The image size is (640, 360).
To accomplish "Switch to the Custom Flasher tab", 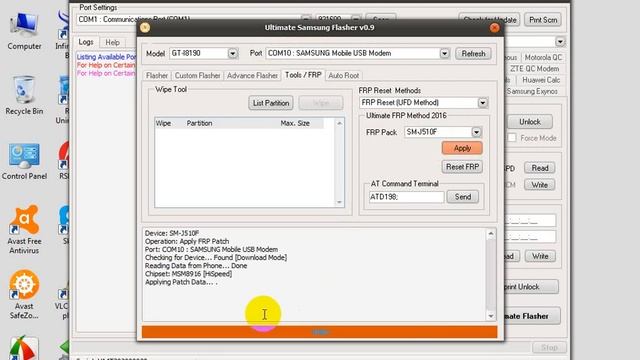I will 197,76.
